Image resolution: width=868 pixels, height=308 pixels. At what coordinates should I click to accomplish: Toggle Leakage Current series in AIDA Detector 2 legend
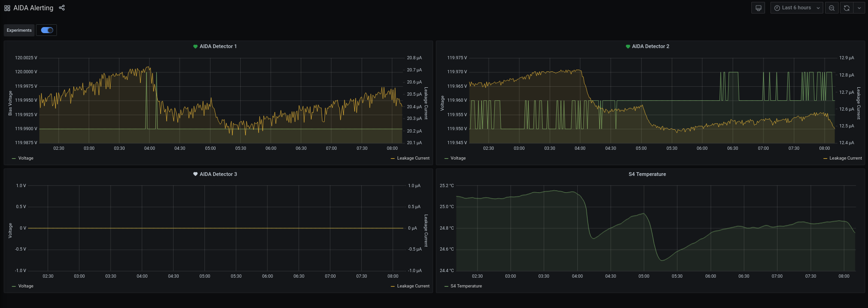(x=845, y=158)
